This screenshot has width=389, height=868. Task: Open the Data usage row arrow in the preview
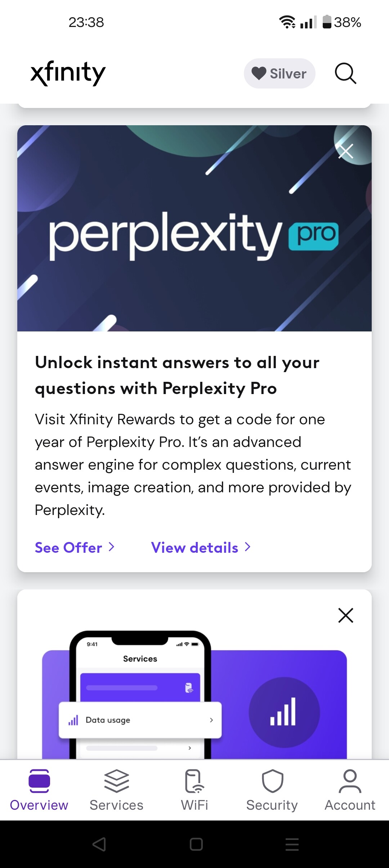click(x=211, y=720)
